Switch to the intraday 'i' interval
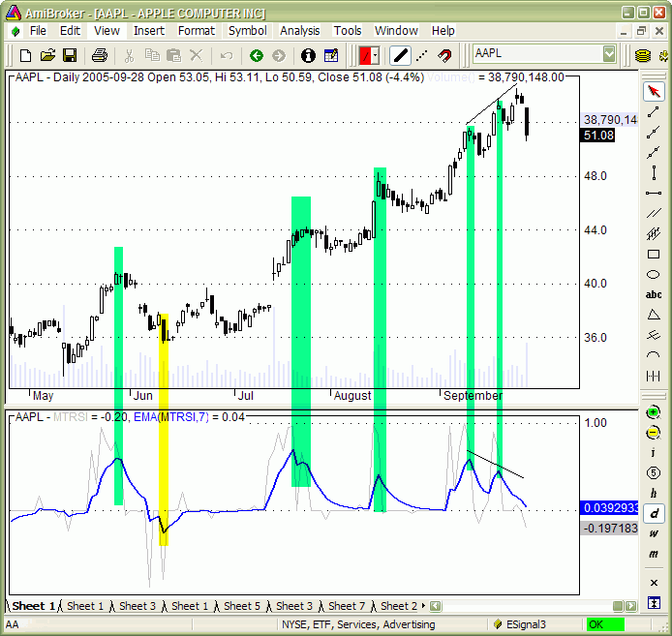The height and width of the screenshot is (636, 672). 654,453
